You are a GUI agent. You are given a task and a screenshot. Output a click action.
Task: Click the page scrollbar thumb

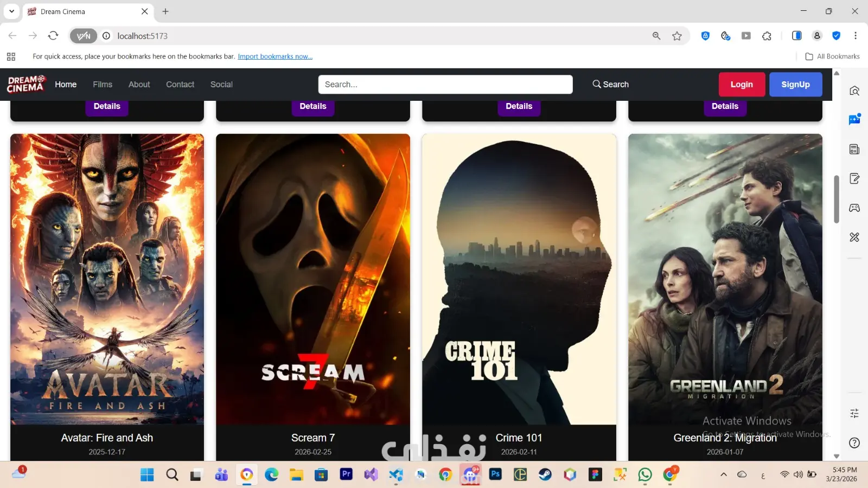(837, 199)
